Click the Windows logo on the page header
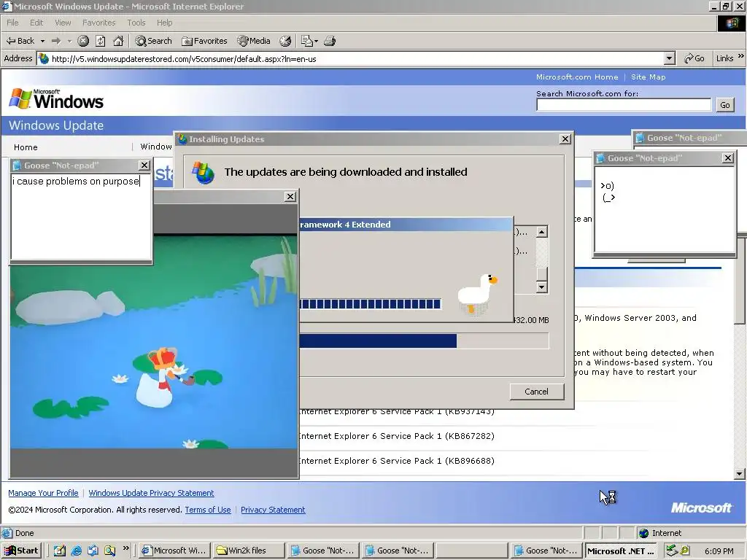The width and height of the screenshot is (747, 560). (x=56, y=98)
